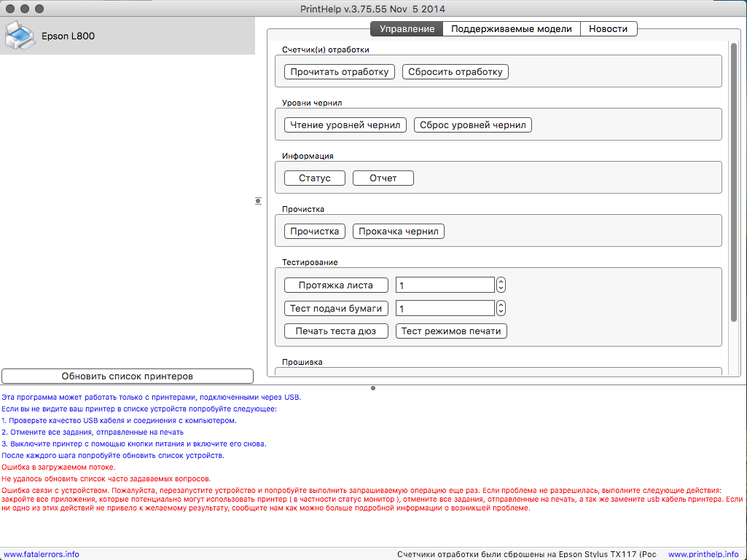Click the 'Ошибка в загружаемом потоке.' log line
747x560 pixels.
tap(58, 467)
